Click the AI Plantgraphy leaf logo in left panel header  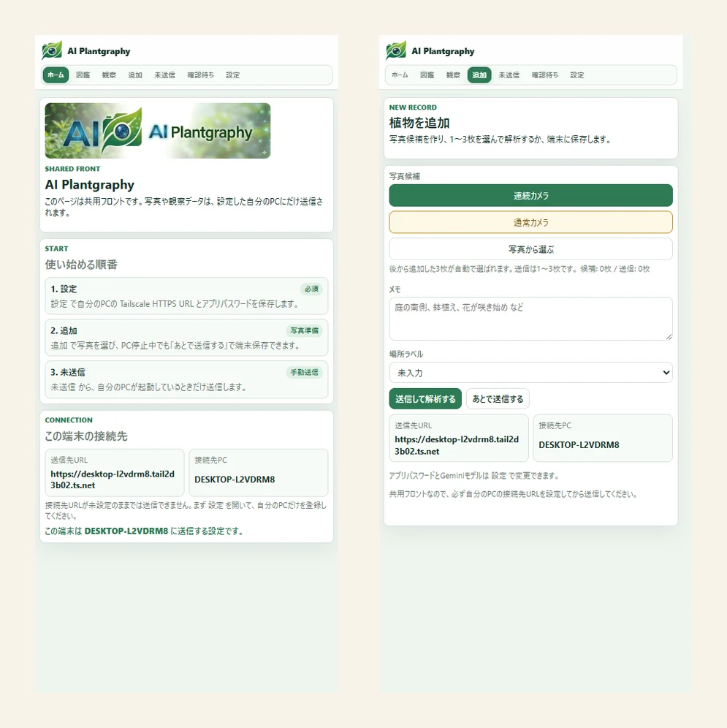point(52,50)
